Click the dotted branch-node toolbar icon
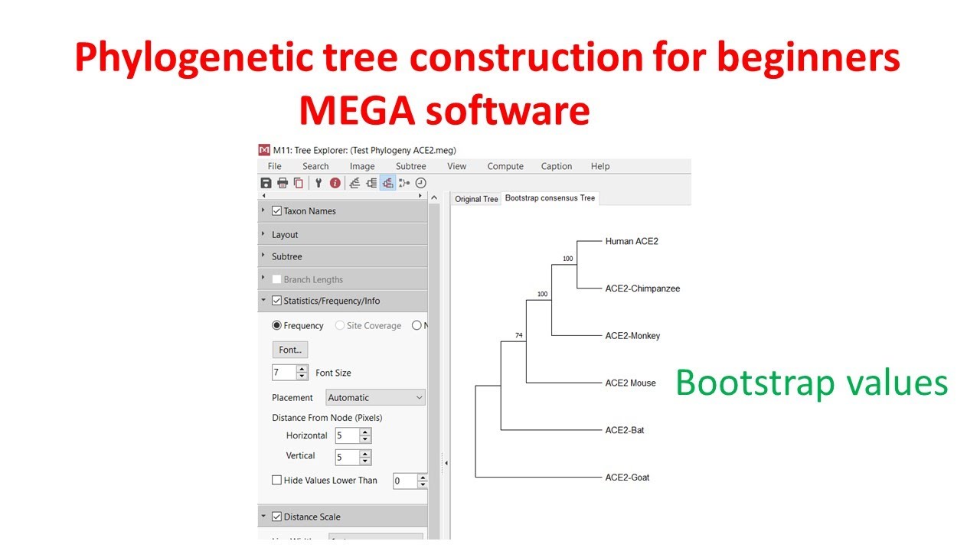The image size is (980, 551). (404, 183)
